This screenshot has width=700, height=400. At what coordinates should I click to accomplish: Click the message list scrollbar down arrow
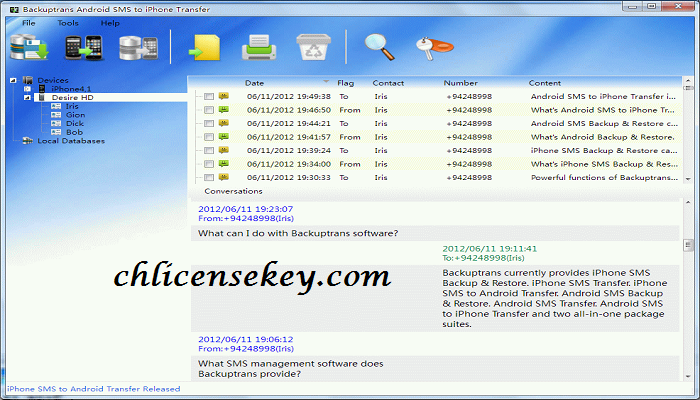coord(688,179)
